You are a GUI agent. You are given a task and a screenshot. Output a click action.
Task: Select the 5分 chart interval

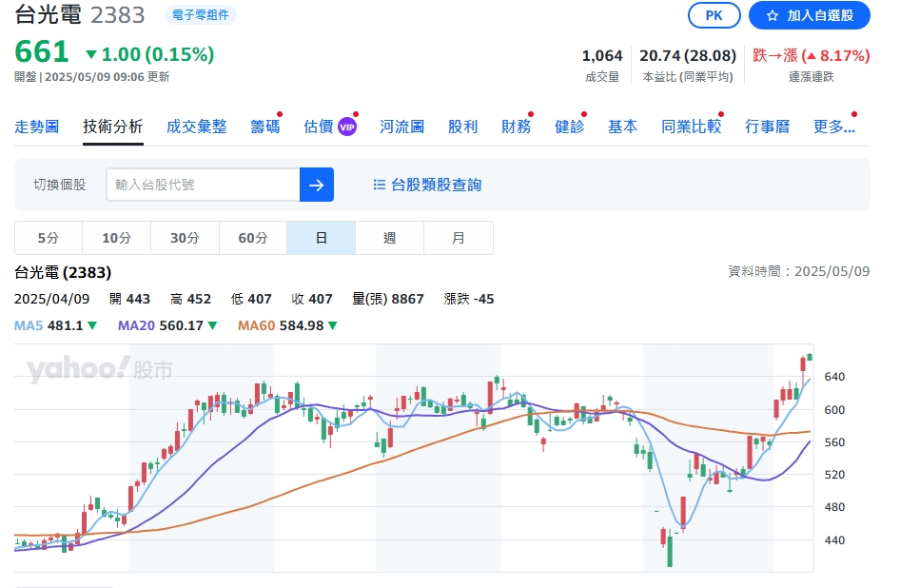point(49,238)
